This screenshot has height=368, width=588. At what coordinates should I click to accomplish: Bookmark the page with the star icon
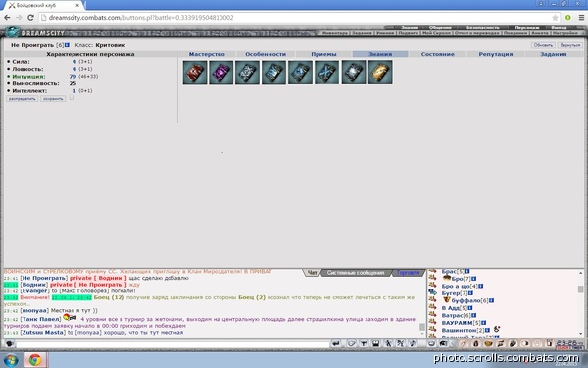click(x=555, y=18)
